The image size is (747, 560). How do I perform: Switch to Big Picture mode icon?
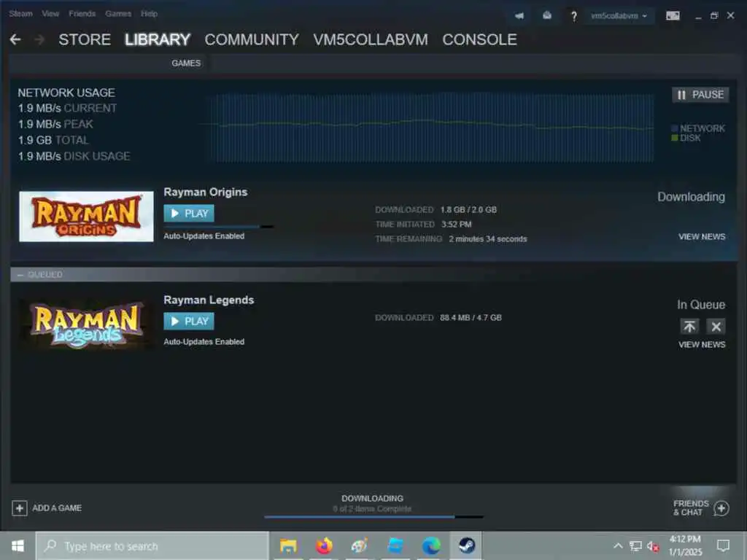pos(673,16)
